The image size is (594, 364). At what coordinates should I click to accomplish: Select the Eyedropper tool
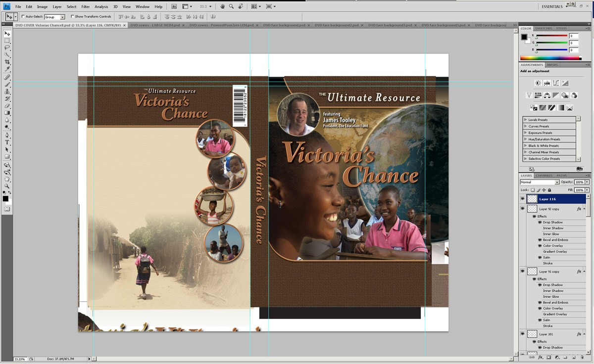[x=7, y=69]
